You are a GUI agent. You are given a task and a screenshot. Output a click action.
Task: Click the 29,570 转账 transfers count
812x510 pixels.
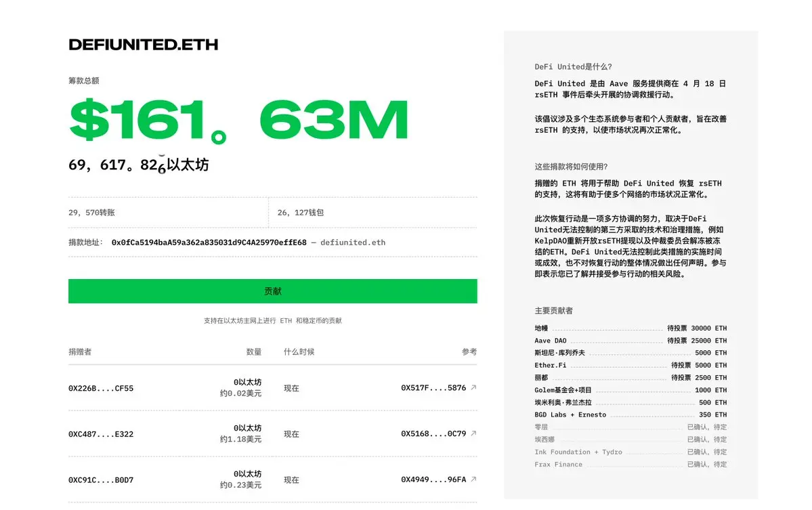coord(91,213)
